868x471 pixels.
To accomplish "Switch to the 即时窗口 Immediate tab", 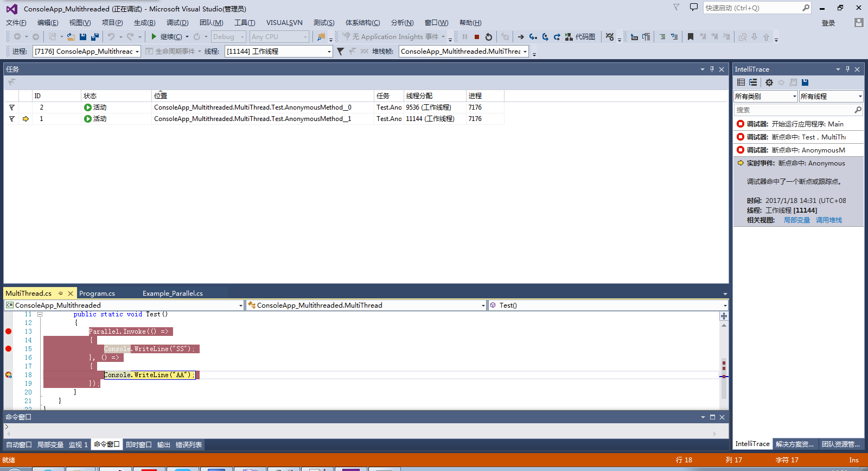I will click(x=139, y=445).
